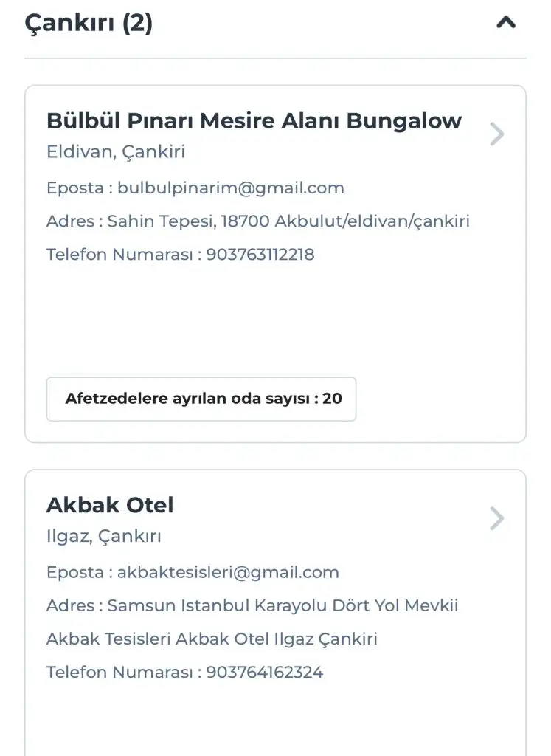This screenshot has width=551, height=756.
Task: Click the Ilgaz, Çankırı location subtitle
Action: 104,537
